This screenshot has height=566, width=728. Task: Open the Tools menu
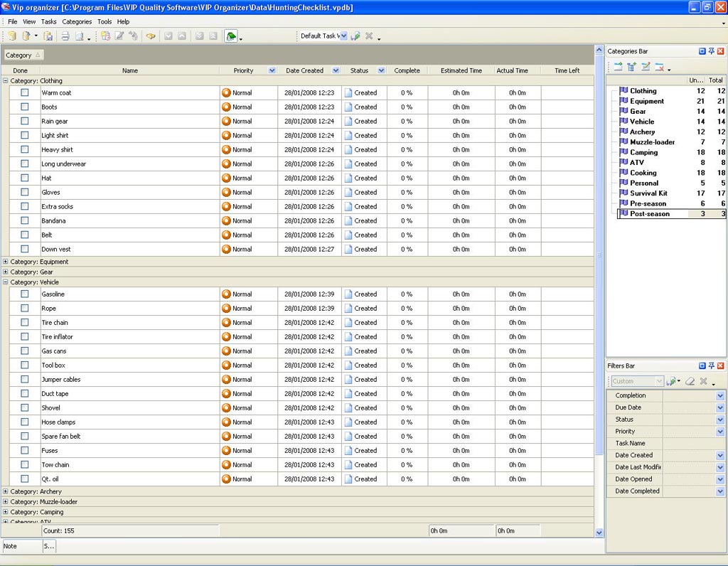105,22
